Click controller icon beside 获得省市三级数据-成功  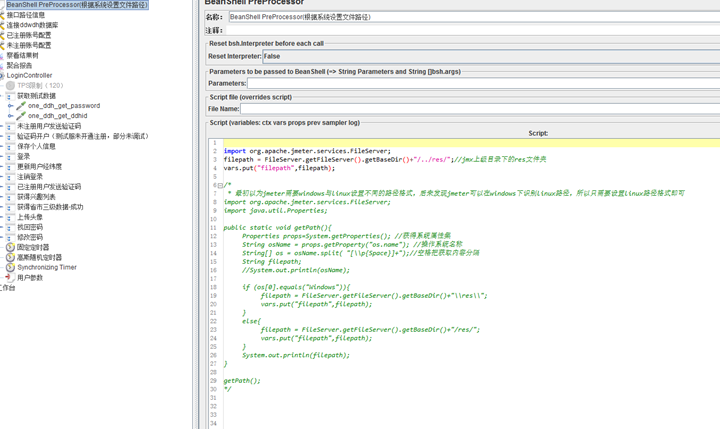tap(11, 207)
